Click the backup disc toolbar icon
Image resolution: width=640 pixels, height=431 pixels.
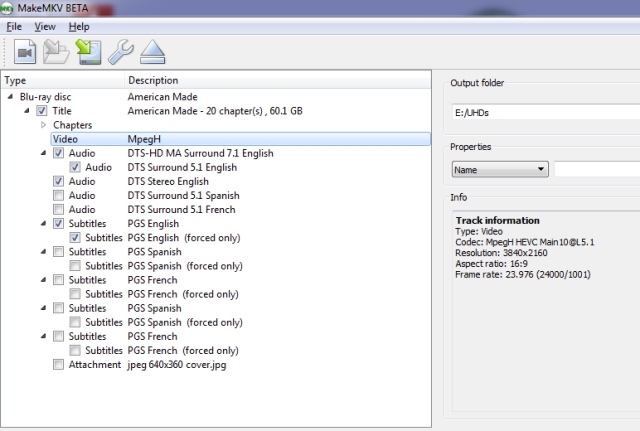point(88,52)
